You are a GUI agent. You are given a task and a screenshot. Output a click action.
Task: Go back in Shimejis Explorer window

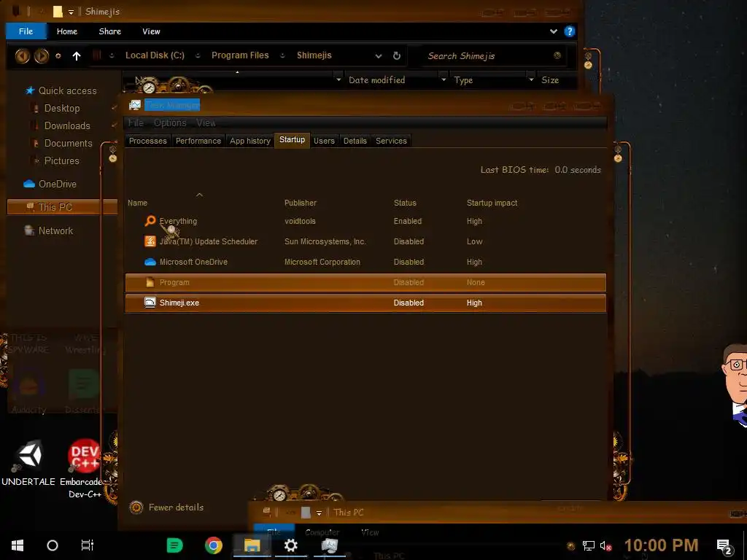22,56
